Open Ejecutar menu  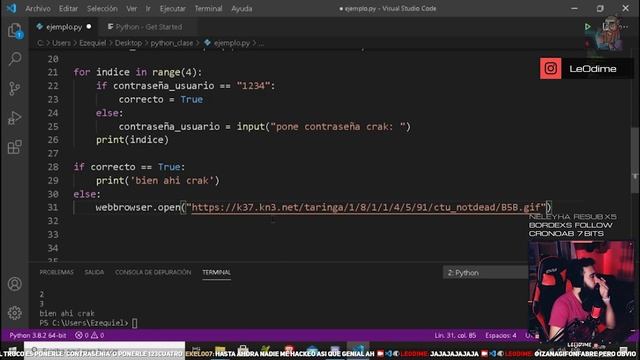coord(173,9)
